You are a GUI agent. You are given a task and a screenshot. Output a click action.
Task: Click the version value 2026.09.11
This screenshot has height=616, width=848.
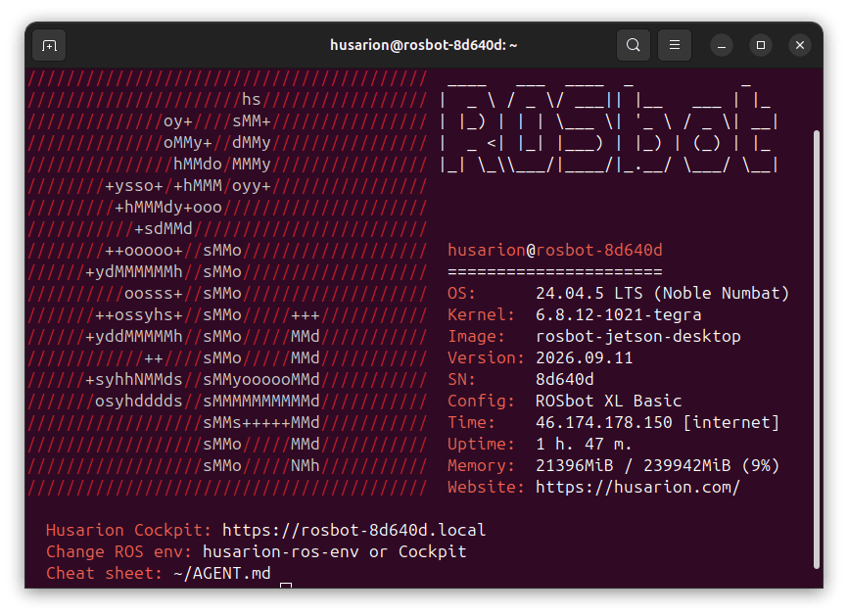click(584, 358)
